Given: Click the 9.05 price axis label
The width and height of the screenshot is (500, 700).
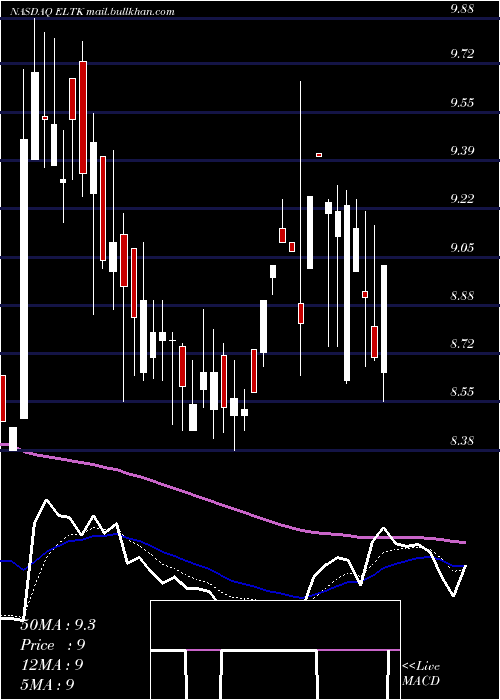Looking at the screenshot, I should (x=462, y=248).
